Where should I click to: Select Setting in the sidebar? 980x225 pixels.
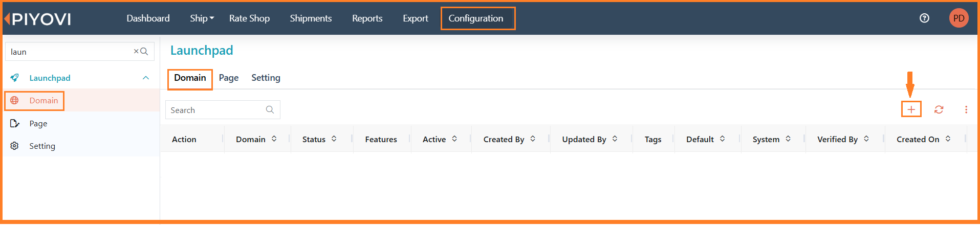point(42,146)
